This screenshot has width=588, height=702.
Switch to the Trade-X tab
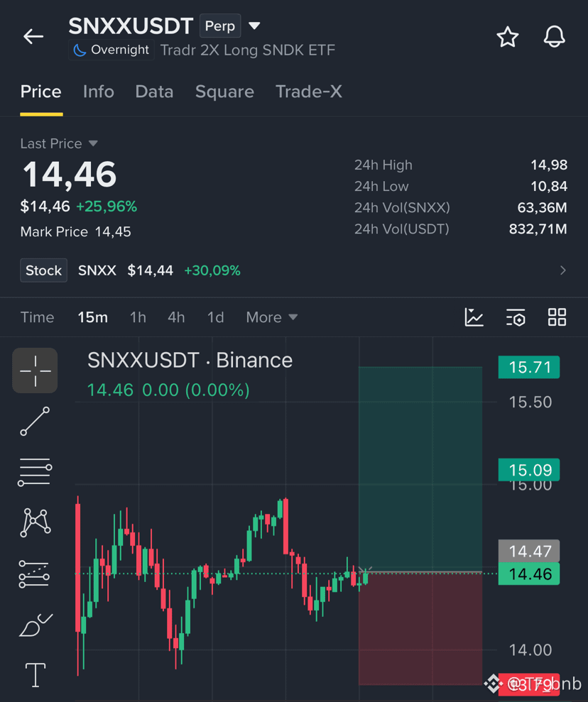pos(308,92)
